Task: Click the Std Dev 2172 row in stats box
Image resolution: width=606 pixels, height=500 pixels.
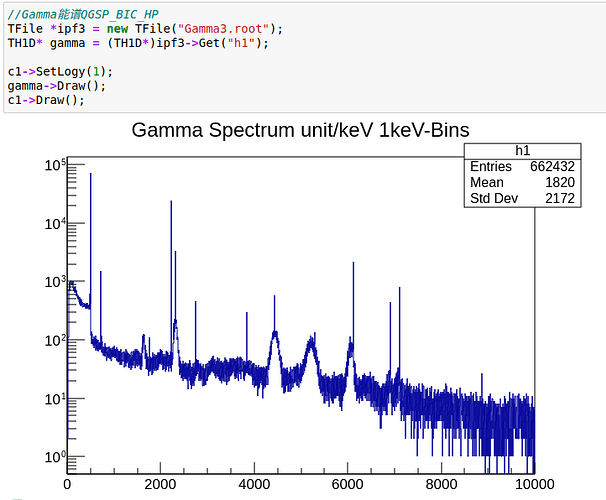Action: pyautogui.click(x=521, y=199)
